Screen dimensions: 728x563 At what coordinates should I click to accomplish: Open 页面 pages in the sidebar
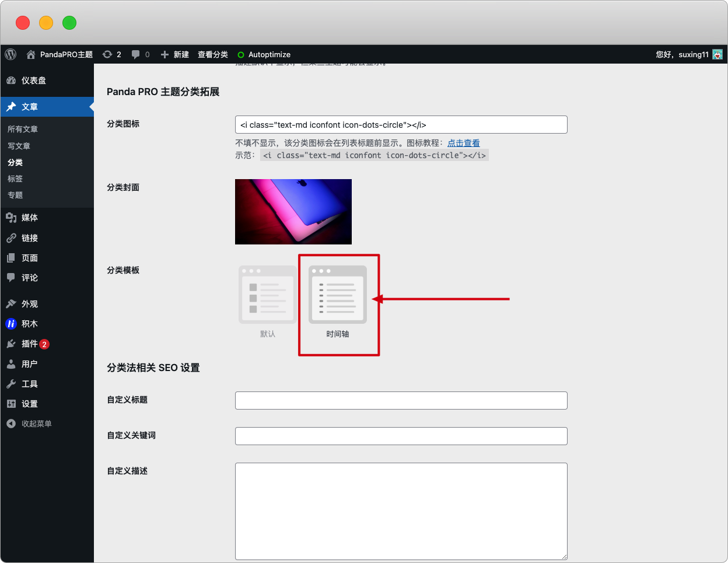(47, 258)
